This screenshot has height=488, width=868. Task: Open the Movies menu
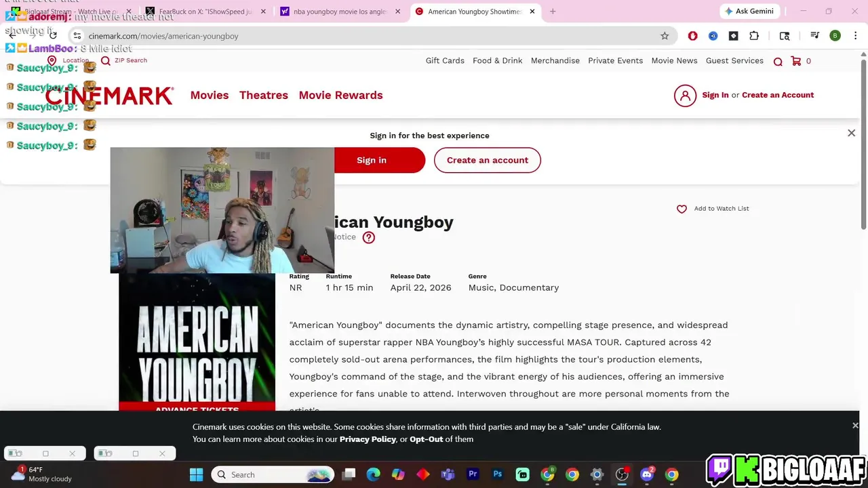(x=210, y=95)
